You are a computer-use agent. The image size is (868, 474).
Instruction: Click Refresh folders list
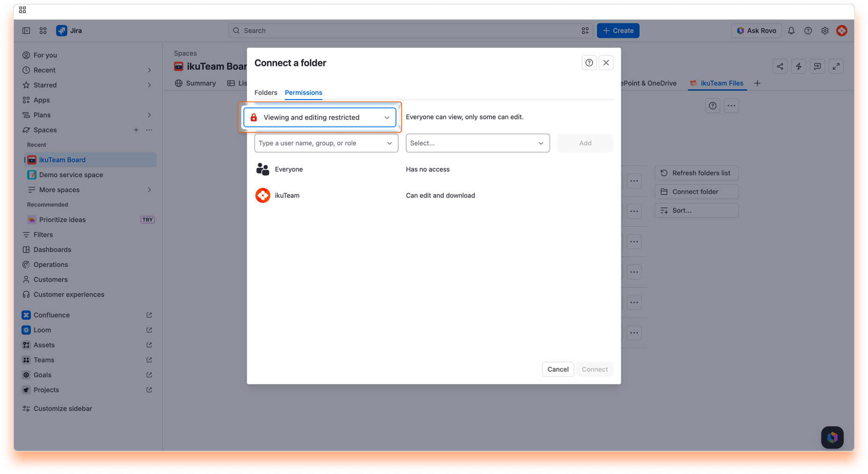[x=696, y=173]
